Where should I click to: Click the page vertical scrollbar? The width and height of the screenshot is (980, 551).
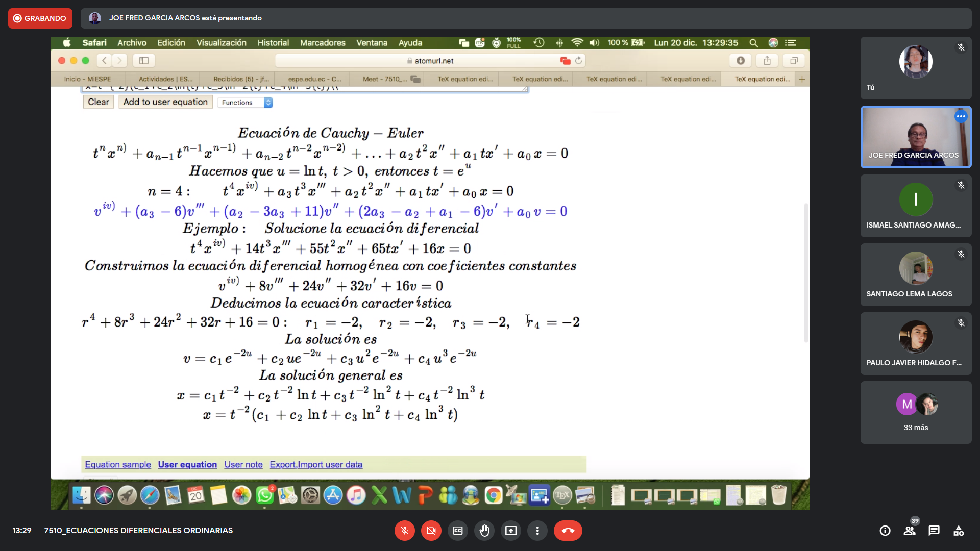coord(806,273)
